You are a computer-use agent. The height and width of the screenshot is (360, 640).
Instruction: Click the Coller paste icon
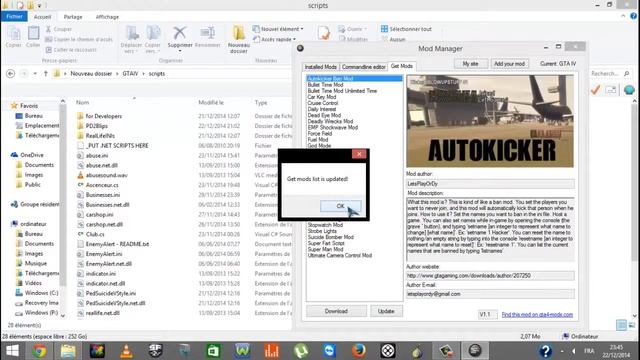coord(33,34)
